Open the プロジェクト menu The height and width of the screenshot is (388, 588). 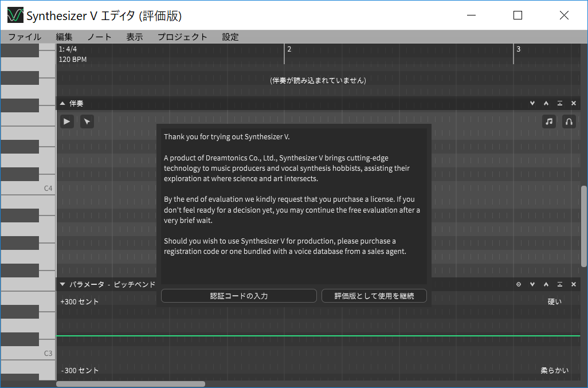pos(182,37)
